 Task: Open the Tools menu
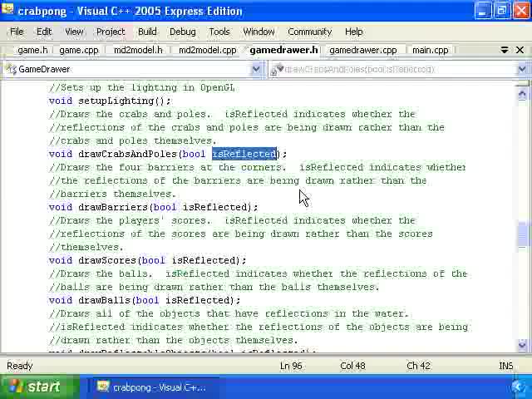click(219, 32)
